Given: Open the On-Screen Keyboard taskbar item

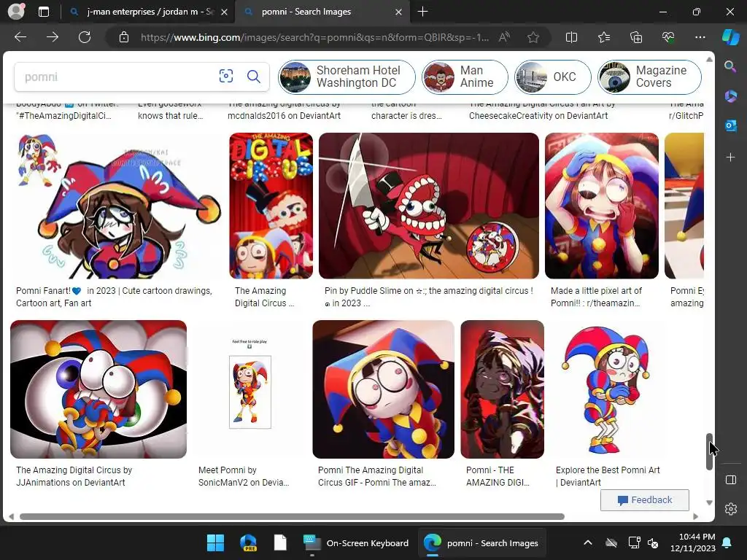Looking at the screenshot, I should click(356, 542).
